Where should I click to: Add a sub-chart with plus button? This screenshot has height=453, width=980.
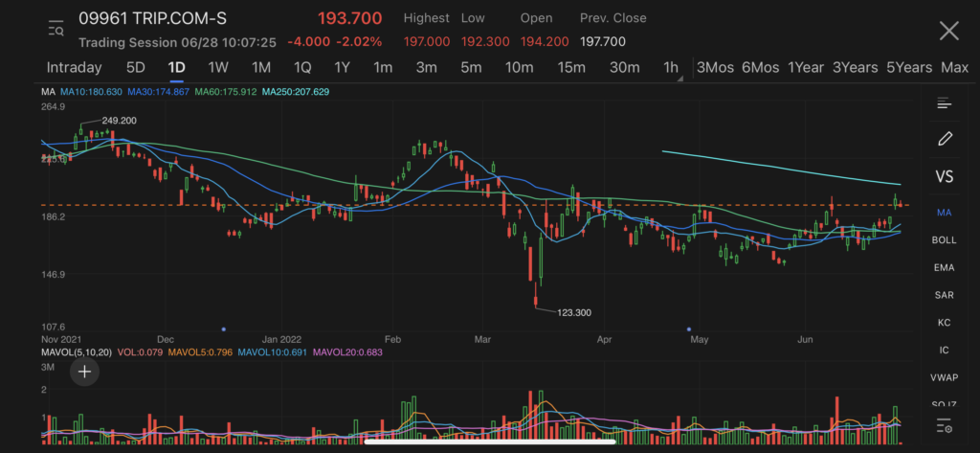coord(84,372)
